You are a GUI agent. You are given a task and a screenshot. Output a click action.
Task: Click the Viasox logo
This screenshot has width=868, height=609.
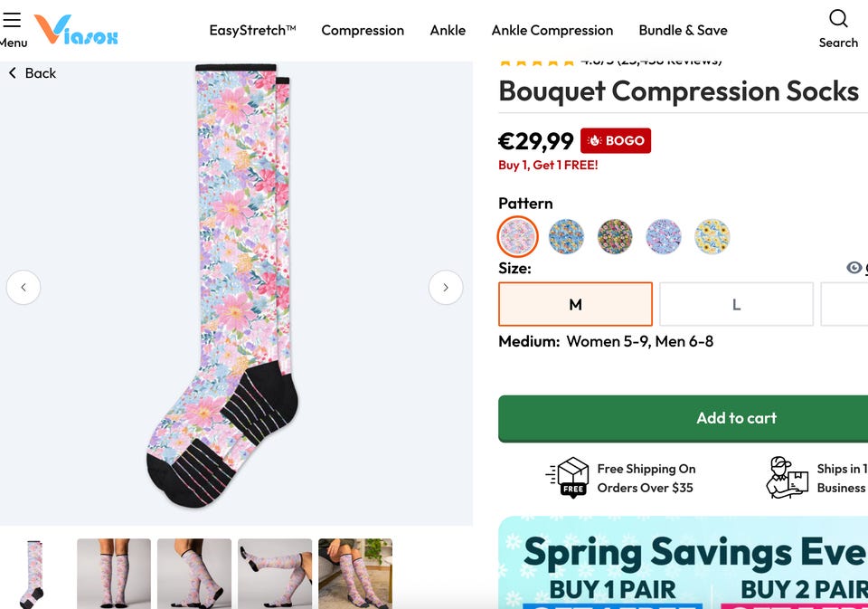coord(76,30)
